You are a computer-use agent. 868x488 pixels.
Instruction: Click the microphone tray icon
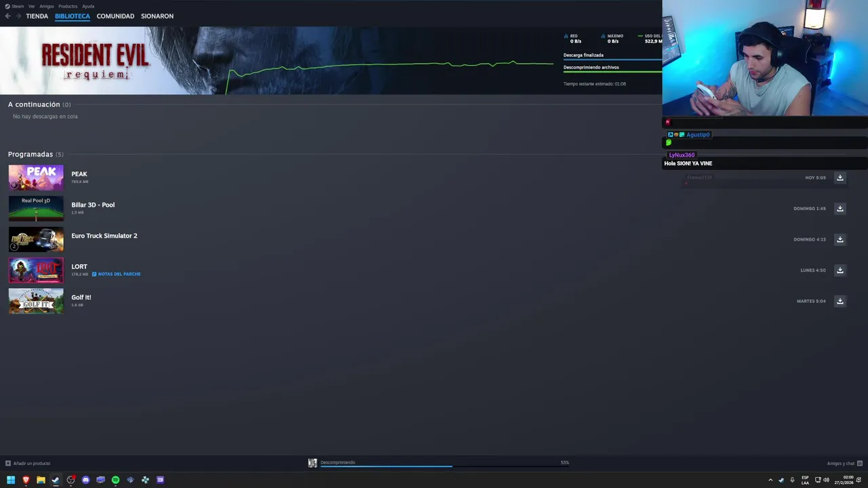click(x=792, y=480)
